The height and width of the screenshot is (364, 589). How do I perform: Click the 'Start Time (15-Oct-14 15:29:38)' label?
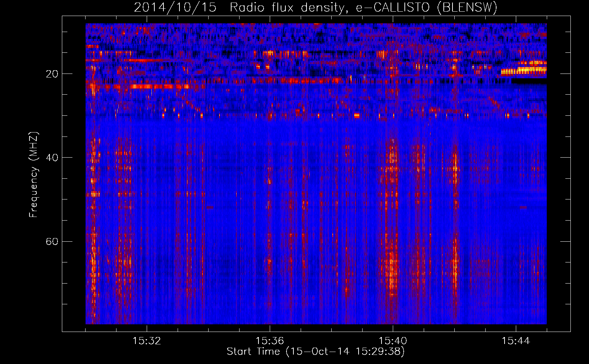tap(316, 352)
